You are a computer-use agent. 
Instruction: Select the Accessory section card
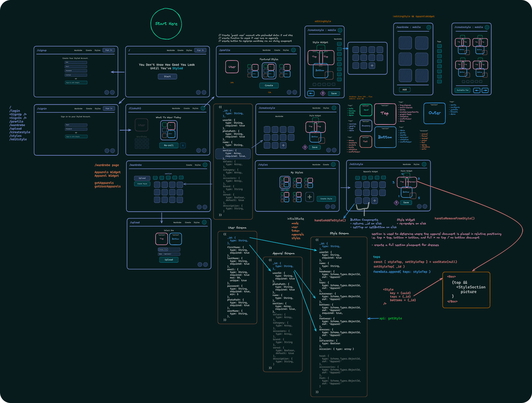(366, 126)
